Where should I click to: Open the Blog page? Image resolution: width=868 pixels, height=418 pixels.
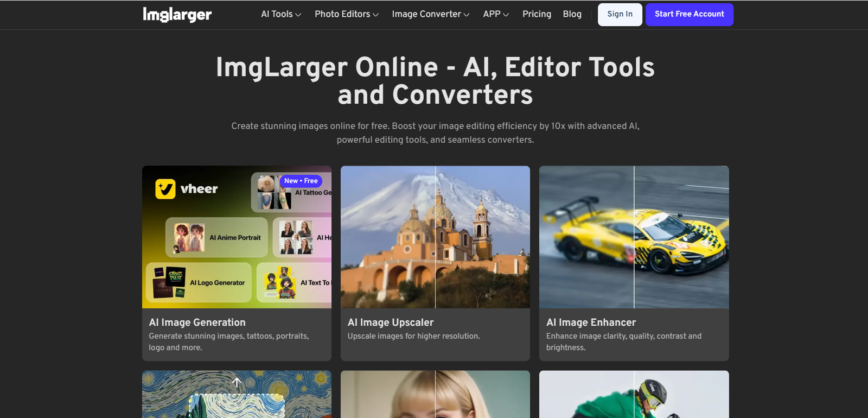tap(572, 14)
